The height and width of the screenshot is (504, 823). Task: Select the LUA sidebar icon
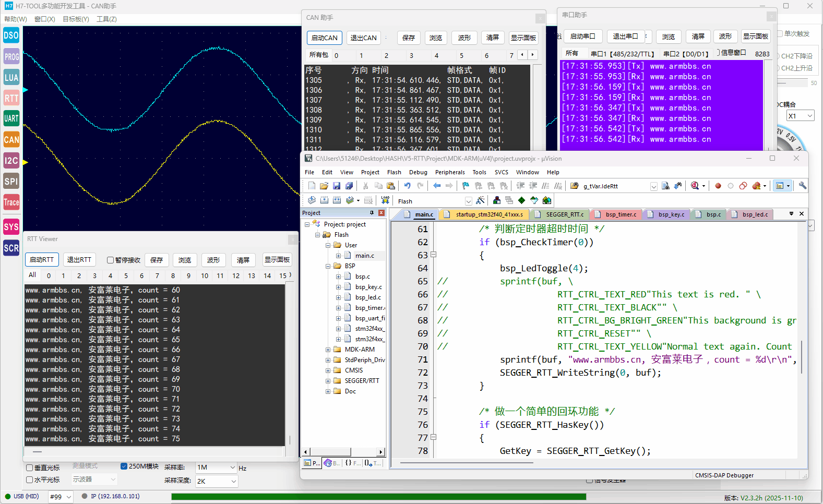[11, 78]
